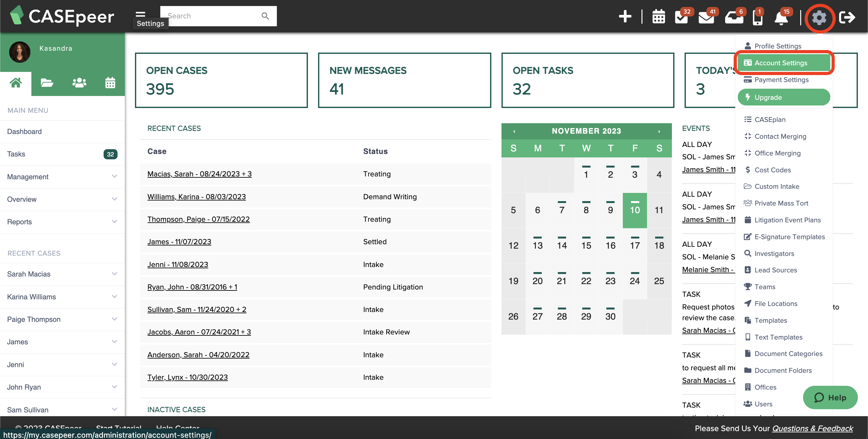This screenshot has height=439, width=868.
Task: Go to next month in calendar
Action: coord(659,131)
